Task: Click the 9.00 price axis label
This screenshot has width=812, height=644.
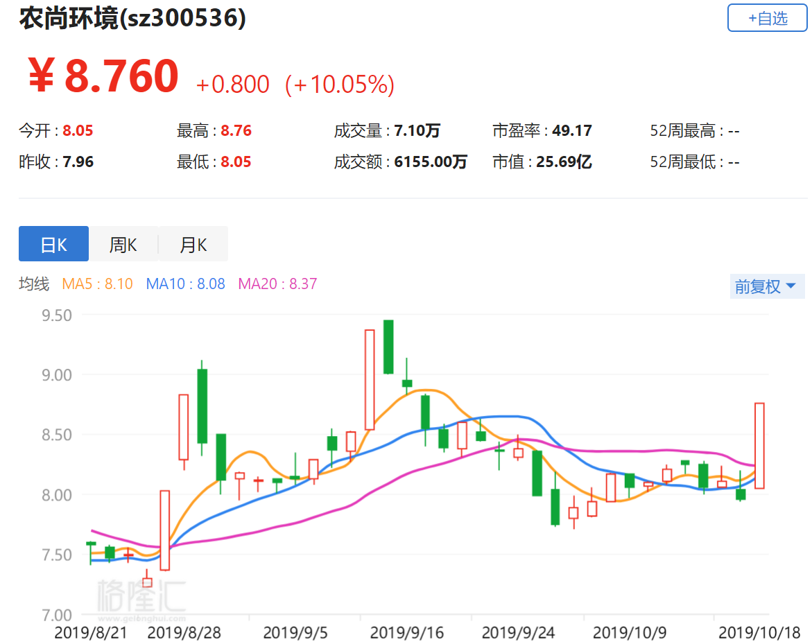Action: pos(57,375)
